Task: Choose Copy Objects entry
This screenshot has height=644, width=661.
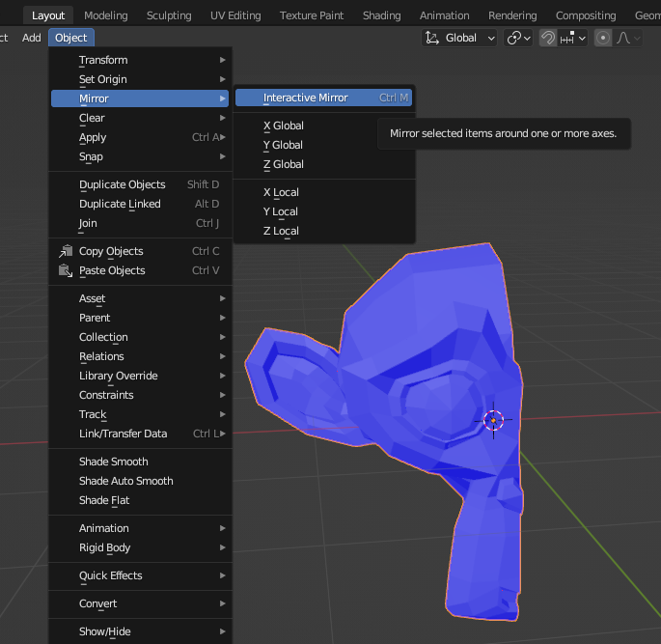Action: click(x=140, y=251)
